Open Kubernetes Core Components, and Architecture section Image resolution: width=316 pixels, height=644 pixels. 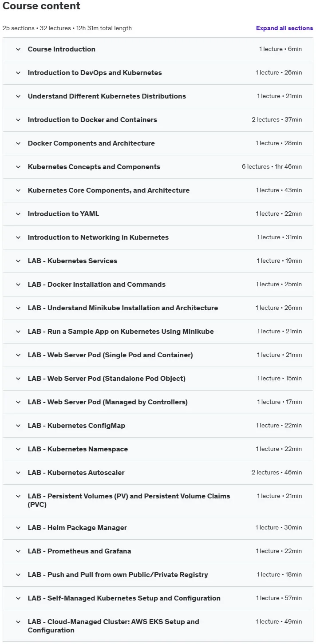[158, 190]
